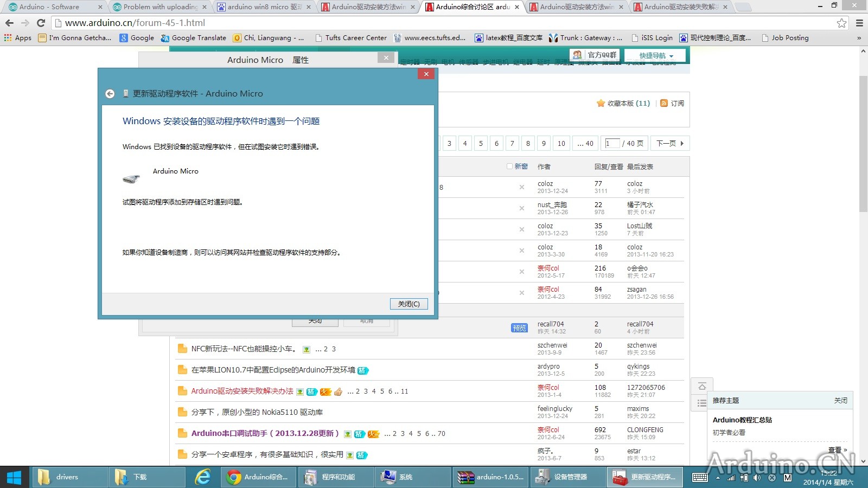
Task: Go to forum page 3
Action: [449, 143]
